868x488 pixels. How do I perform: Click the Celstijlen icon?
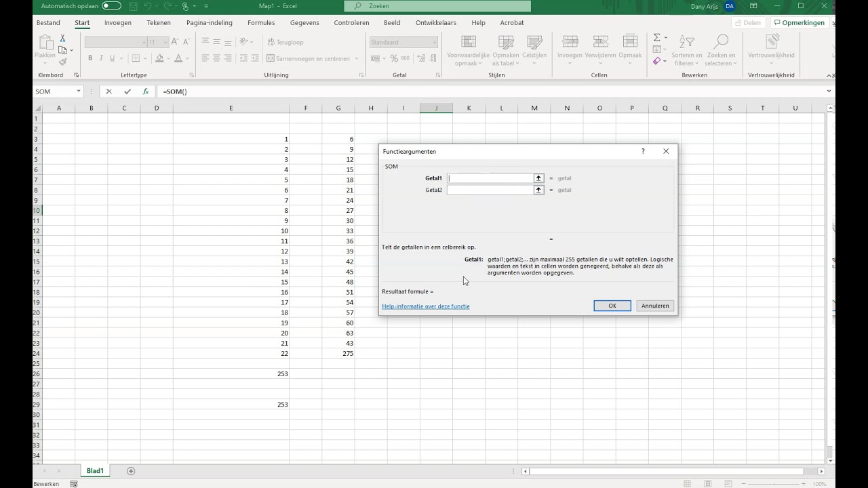click(x=534, y=43)
